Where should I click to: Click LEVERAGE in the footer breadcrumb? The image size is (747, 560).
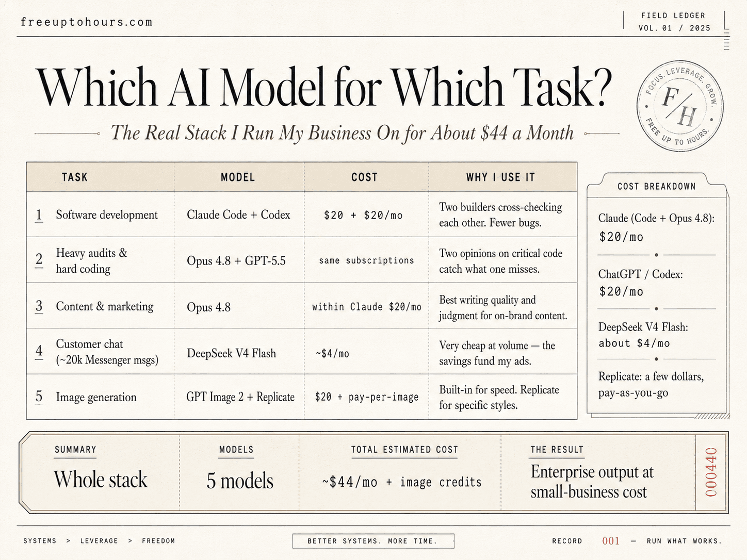(99, 541)
